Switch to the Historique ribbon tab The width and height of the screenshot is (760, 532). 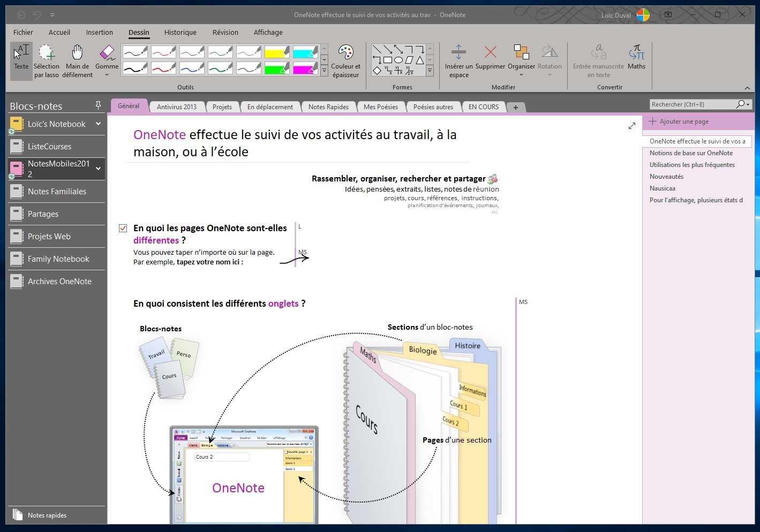[x=180, y=32]
